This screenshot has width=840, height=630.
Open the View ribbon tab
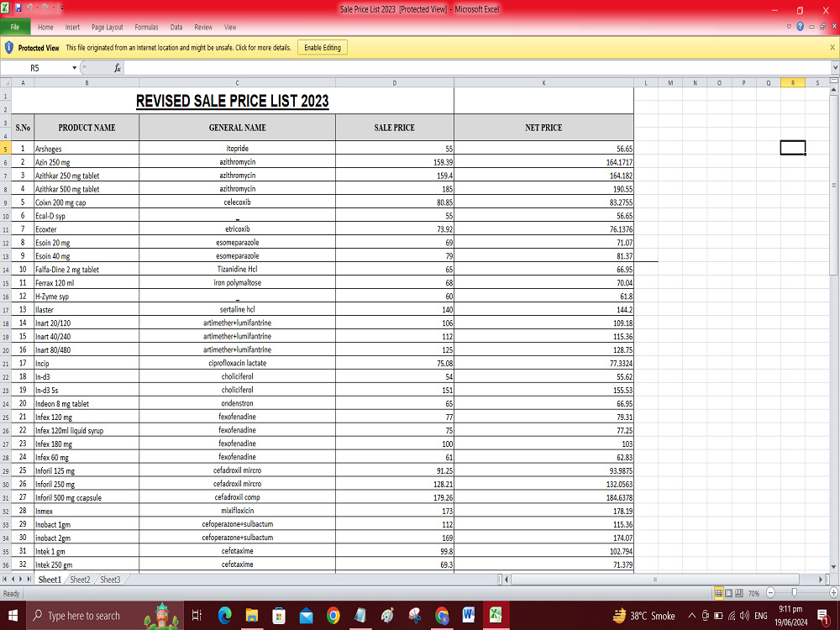[x=230, y=28]
